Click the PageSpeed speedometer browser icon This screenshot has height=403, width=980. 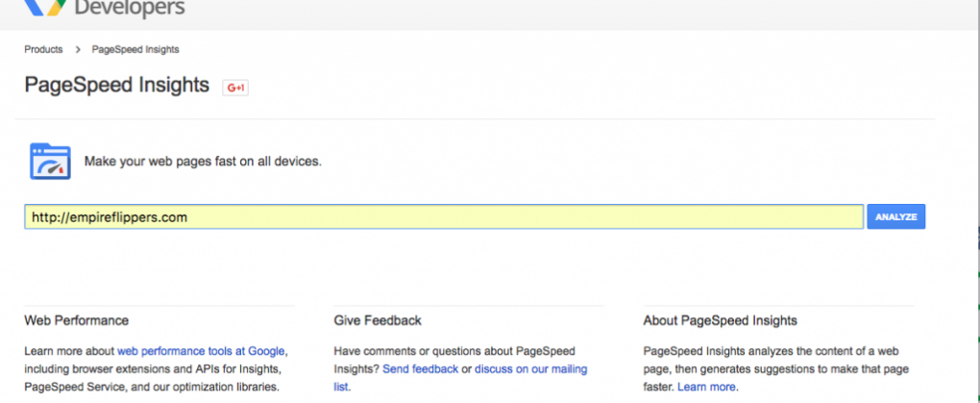(50, 161)
